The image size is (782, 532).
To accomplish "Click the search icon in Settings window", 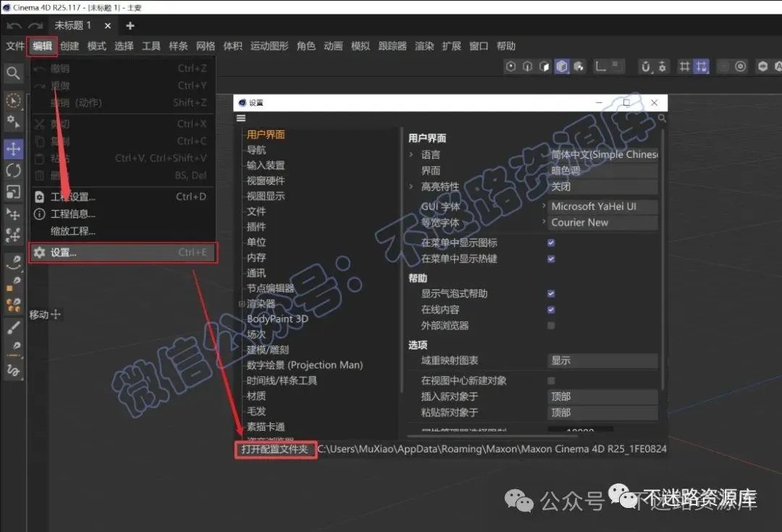I will pos(662,118).
